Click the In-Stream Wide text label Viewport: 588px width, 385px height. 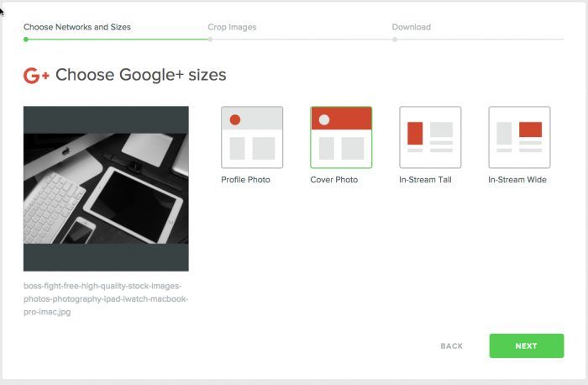tap(517, 180)
